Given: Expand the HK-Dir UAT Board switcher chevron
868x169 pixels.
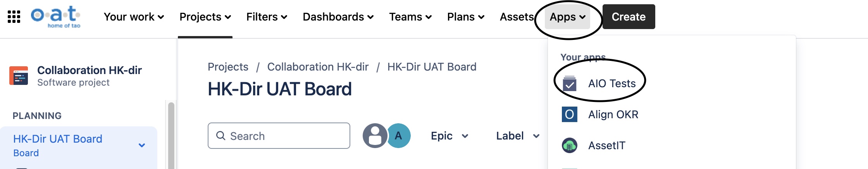Looking at the screenshot, I should coord(142,145).
